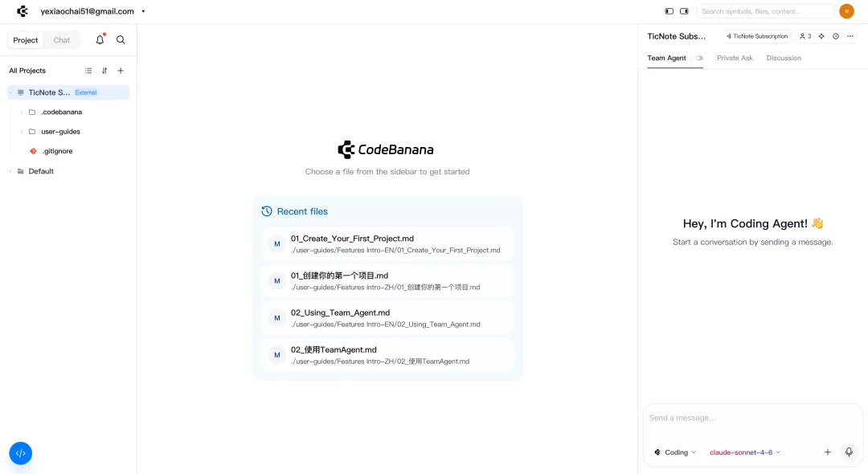
Task: Open the claude-sonnet-4-6 model dropdown
Action: [x=745, y=452]
